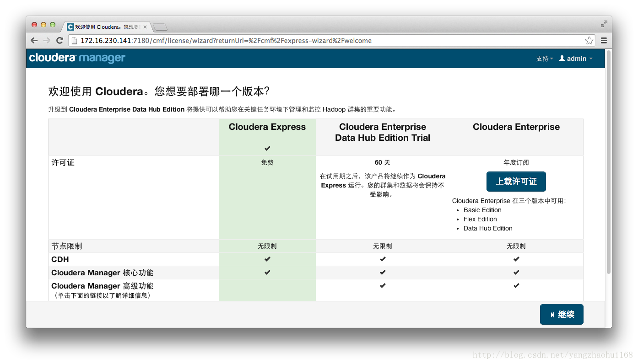Open the Chrome hamburger menu
This screenshot has width=638, height=364.
604,40
